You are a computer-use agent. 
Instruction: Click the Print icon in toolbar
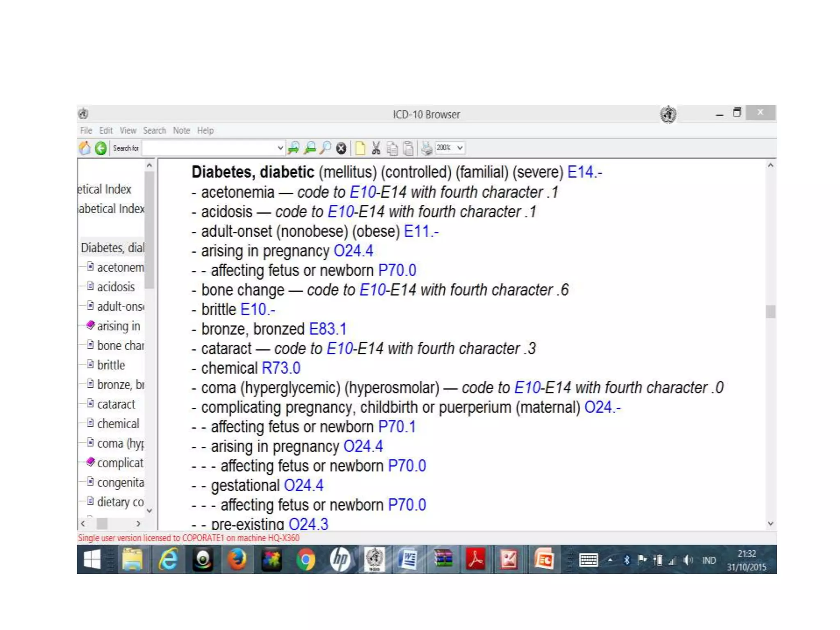(x=427, y=148)
